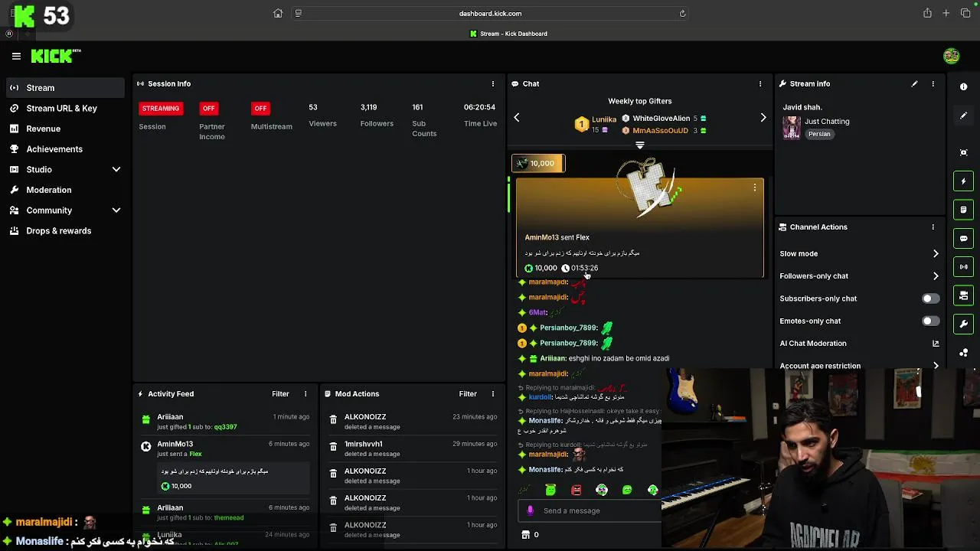Click the screenshot capture icon in right toolbar

click(x=964, y=153)
